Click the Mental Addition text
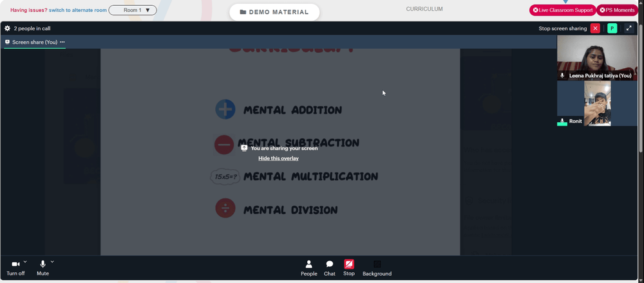This screenshot has width=644, height=283. (x=293, y=110)
